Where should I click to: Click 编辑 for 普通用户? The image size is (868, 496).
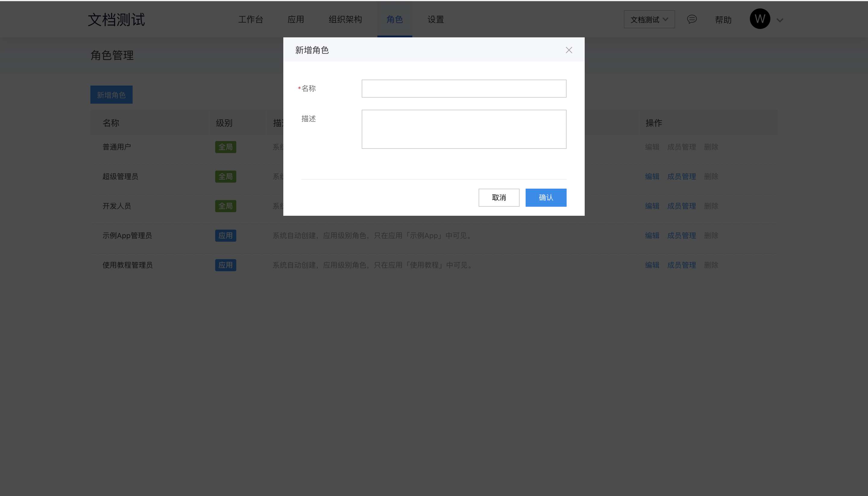[652, 147]
